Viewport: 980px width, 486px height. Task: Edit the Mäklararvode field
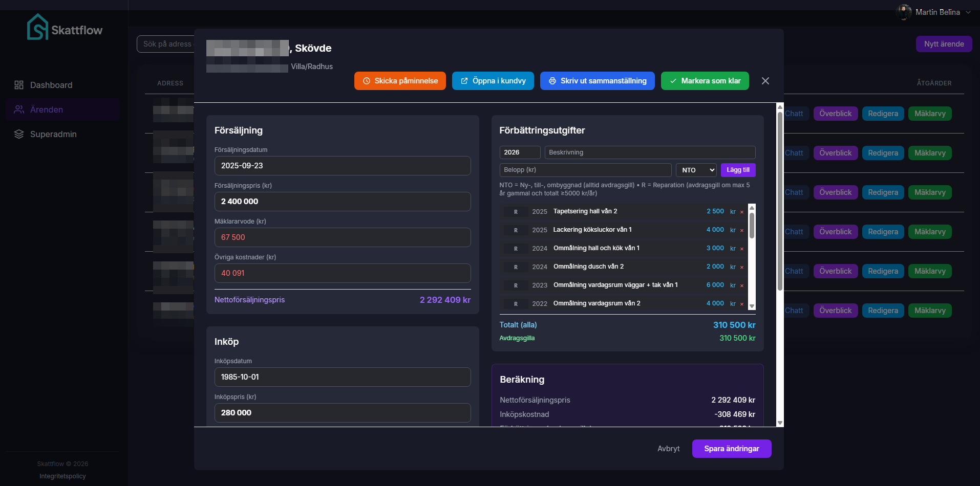(x=343, y=237)
